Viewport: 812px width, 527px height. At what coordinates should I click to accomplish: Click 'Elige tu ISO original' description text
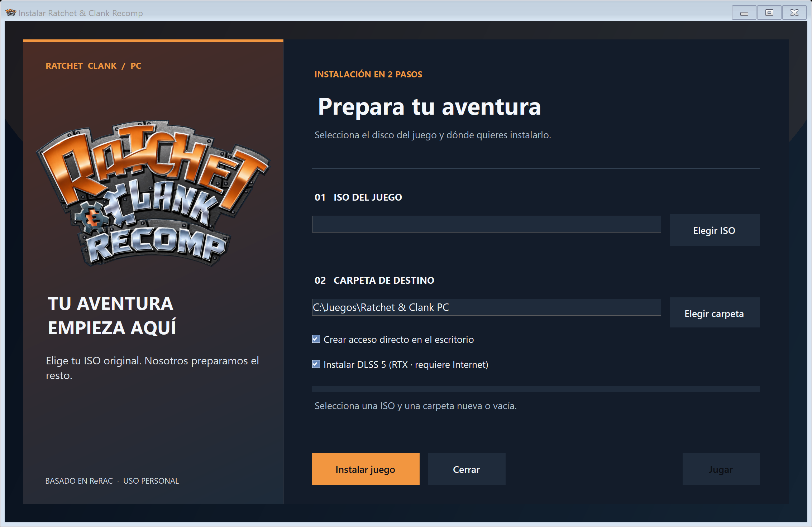point(152,368)
